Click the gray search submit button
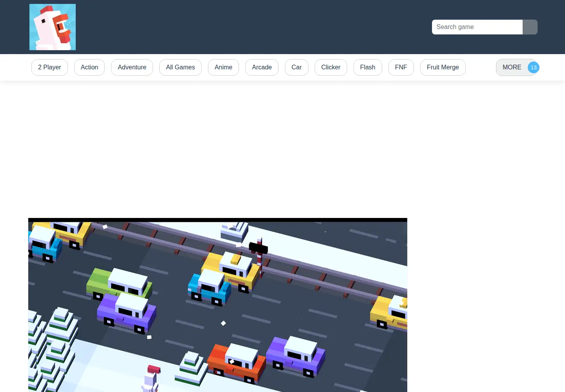Screen dimensions: 565x392 tap(530, 27)
